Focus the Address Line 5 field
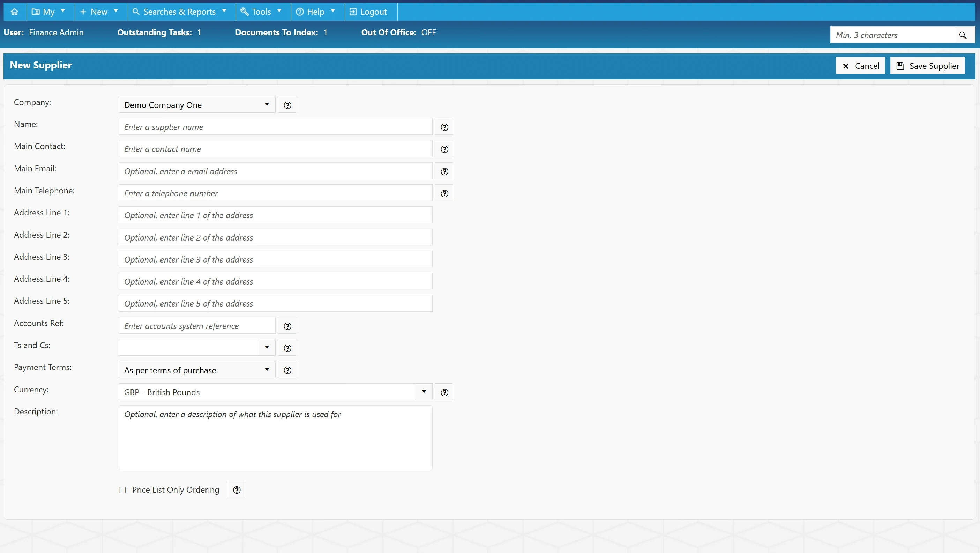980x553 pixels. click(x=275, y=304)
